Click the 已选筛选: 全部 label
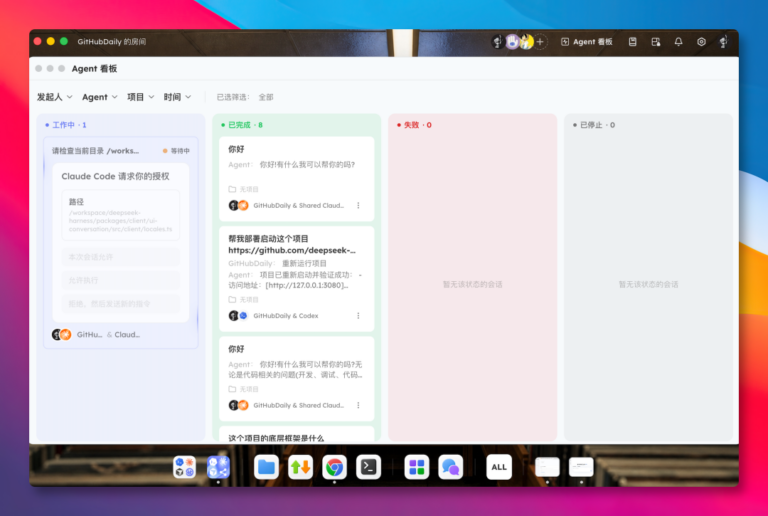The width and height of the screenshot is (768, 516). pos(245,97)
